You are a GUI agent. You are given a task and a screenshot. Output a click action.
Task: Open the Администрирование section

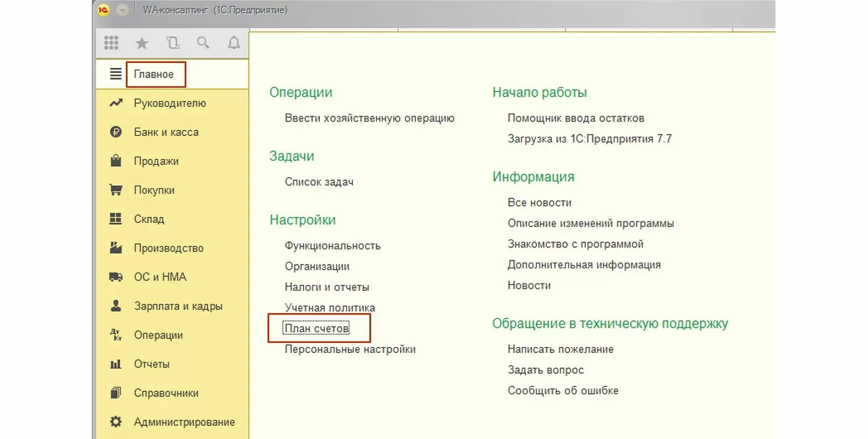[x=184, y=422]
